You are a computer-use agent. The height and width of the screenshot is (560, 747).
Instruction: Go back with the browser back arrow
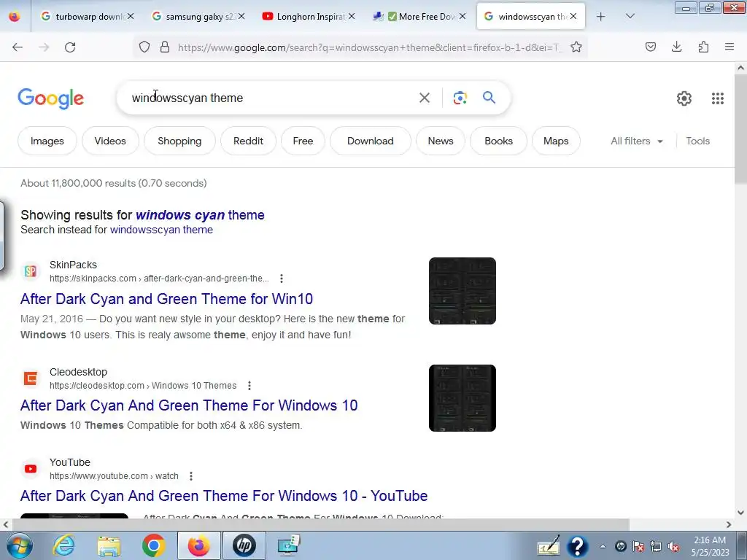coord(18,47)
